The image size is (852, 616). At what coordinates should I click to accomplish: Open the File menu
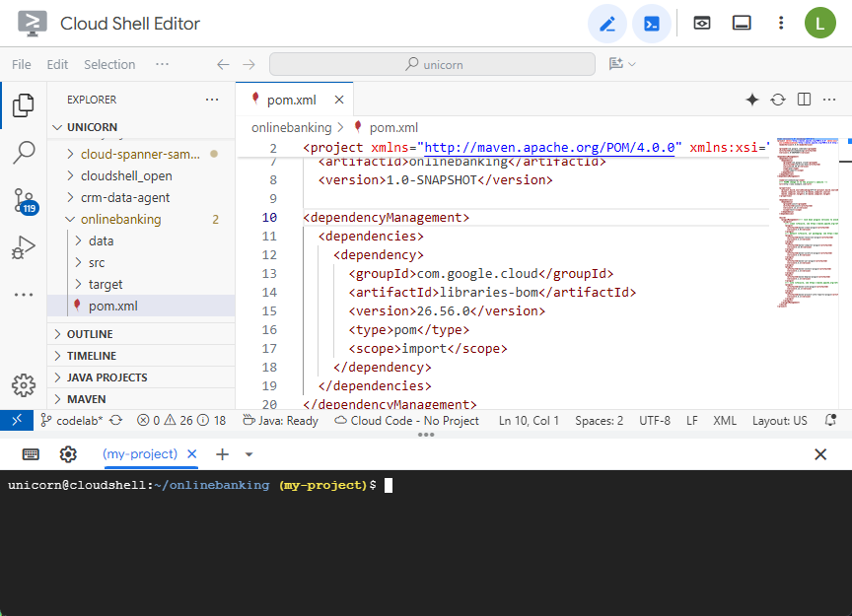22,64
